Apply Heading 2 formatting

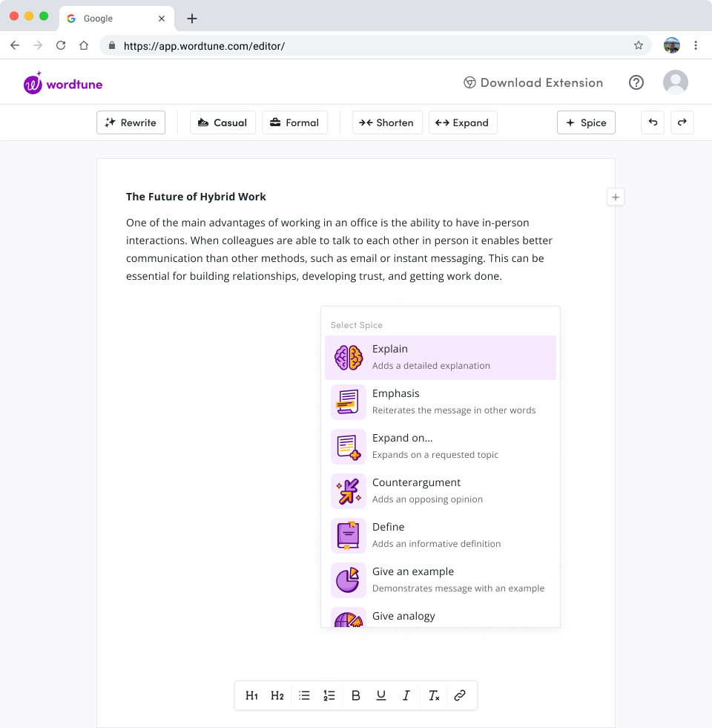277,695
